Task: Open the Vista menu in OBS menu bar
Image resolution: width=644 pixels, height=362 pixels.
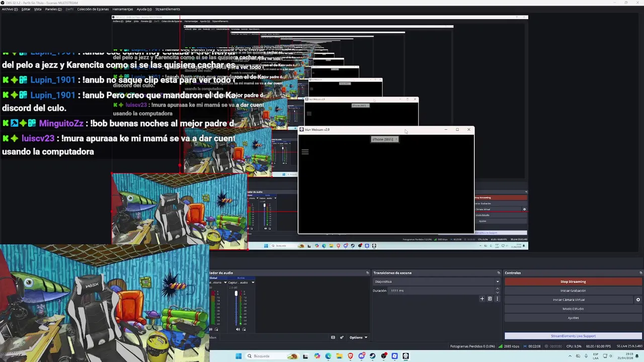Action: click(38, 9)
